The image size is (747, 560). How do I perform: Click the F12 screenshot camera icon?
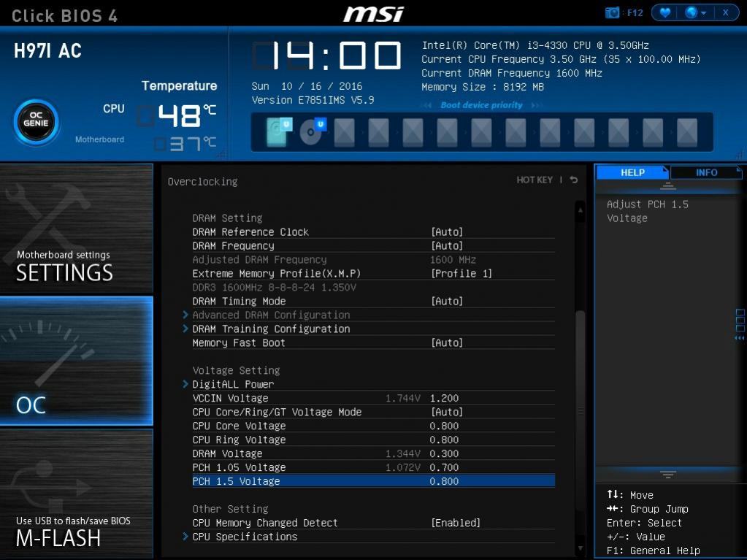pyautogui.click(x=612, y=12)
